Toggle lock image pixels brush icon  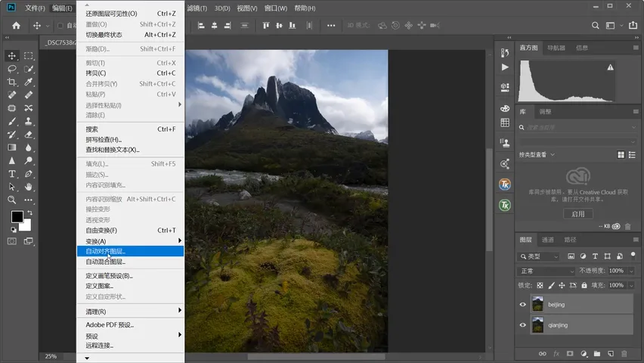pyautogui.click(x=551, y=285)
